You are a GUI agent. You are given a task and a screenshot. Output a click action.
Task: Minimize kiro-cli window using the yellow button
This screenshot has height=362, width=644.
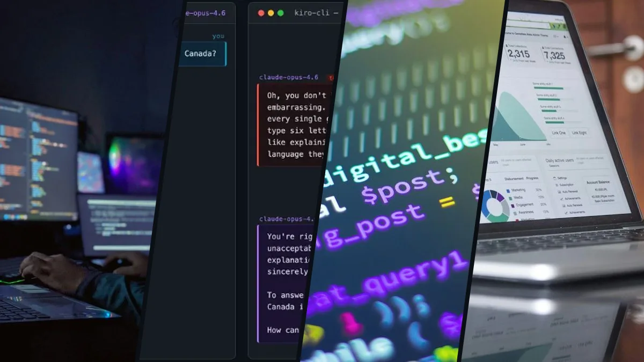click(x=270, y=13)
